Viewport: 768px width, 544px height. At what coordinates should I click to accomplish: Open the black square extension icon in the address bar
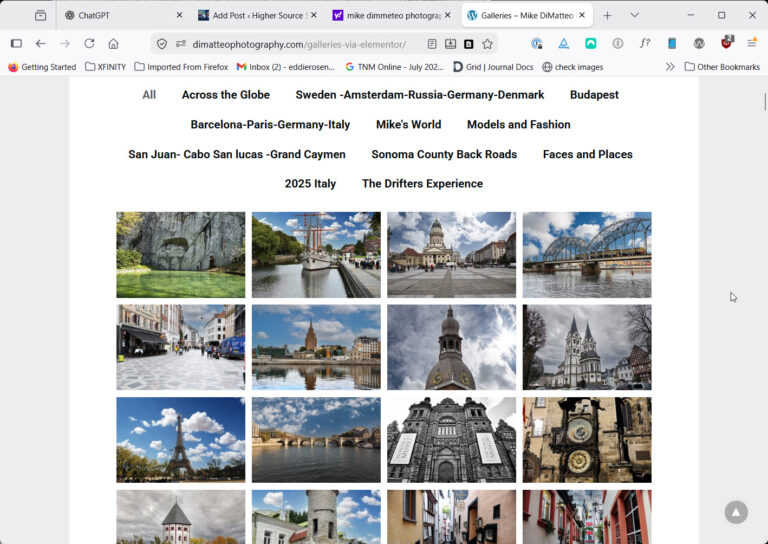(x=469, y=44)
